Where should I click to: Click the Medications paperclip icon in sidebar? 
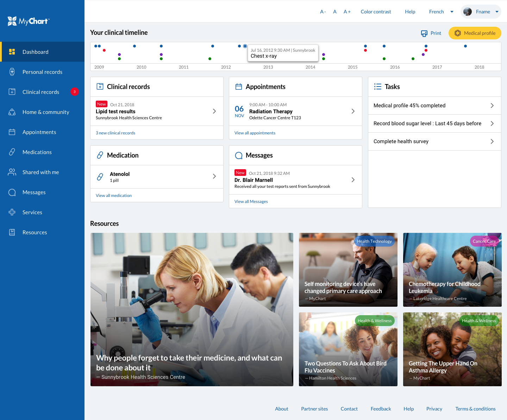click(x=12, y=152)
